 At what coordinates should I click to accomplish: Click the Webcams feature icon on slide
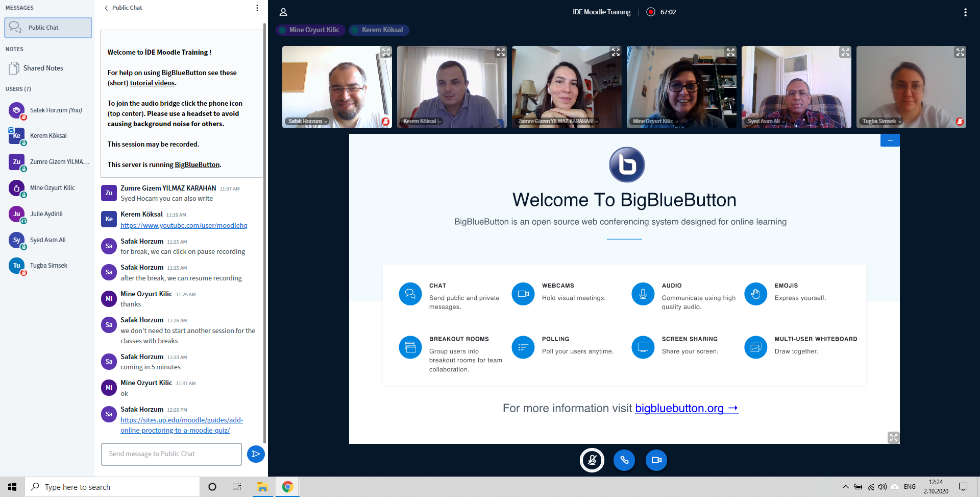(x=523, y=294)
